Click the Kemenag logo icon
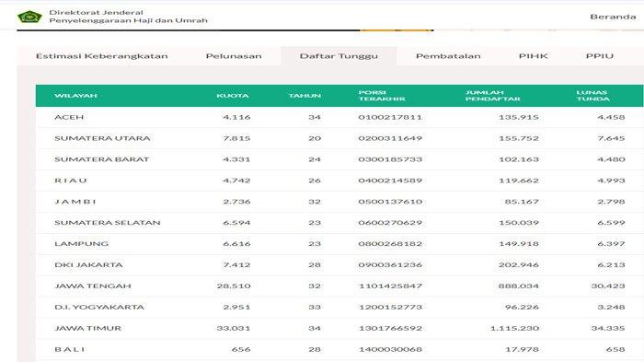The image size is (644, 362). [x=29, y=17]
